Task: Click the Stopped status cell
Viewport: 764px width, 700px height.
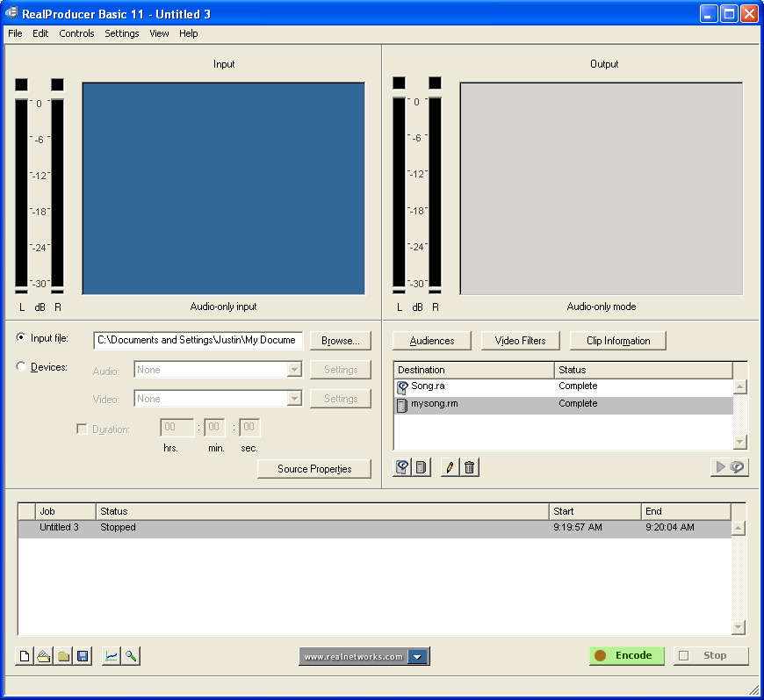Action: point(118,528)
